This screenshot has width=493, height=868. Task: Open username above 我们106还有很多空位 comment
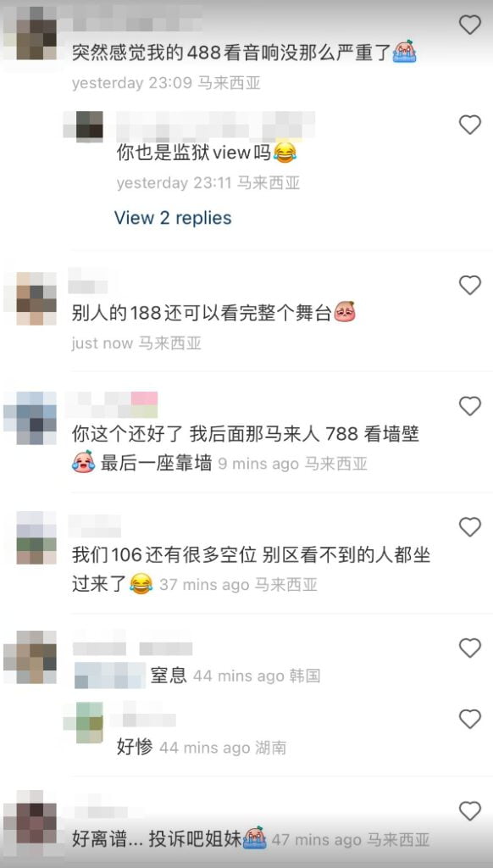94,526
